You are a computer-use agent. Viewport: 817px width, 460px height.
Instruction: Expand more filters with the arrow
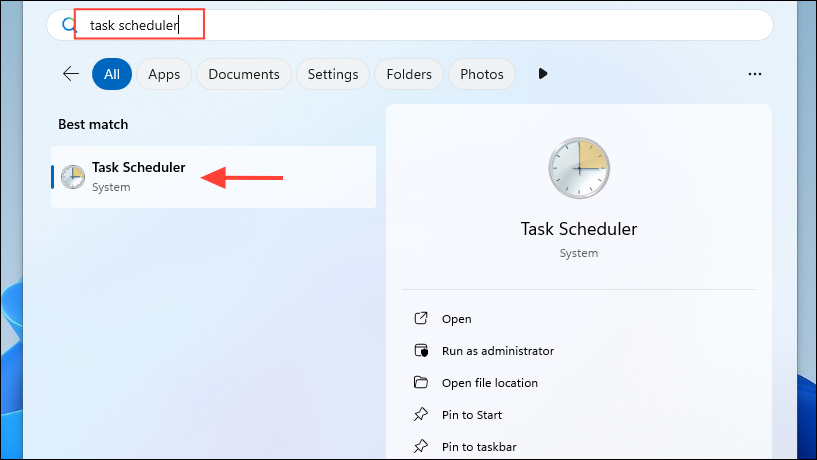[x=543, y=74]
